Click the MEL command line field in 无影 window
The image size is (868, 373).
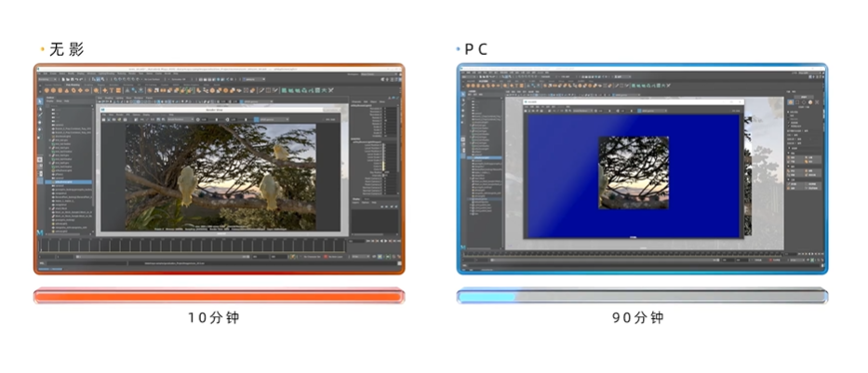[86, 263]
